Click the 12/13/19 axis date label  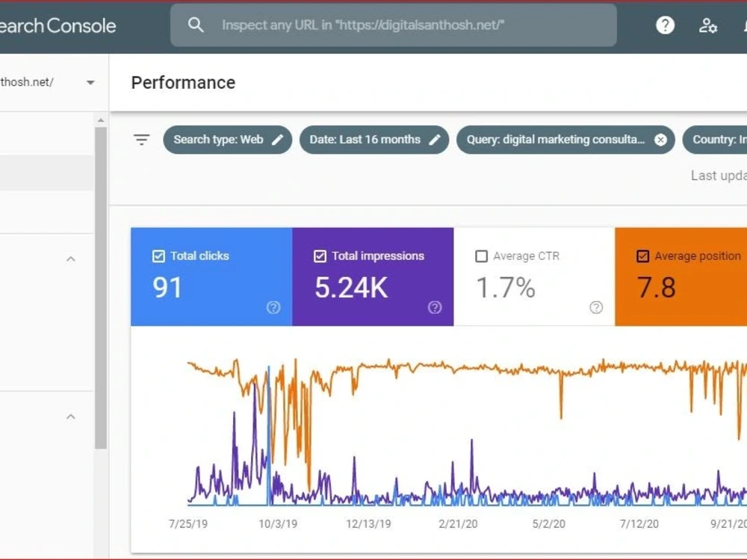pyautogui.click(x=368, y=524)
